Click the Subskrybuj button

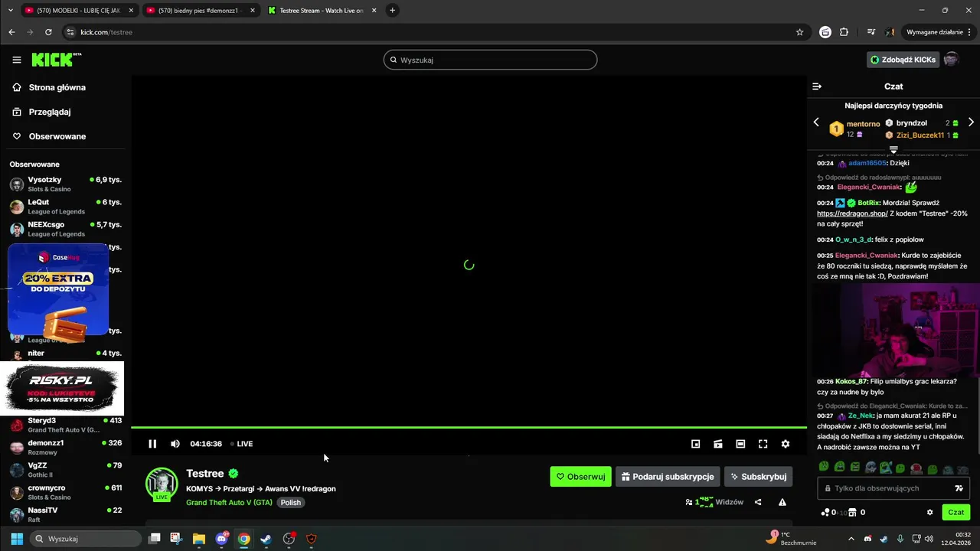click(x=758, y=477)
